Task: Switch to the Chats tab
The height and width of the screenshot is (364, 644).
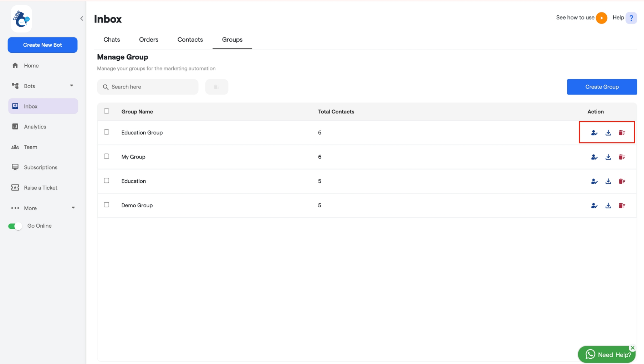Action: coord(112,40)
